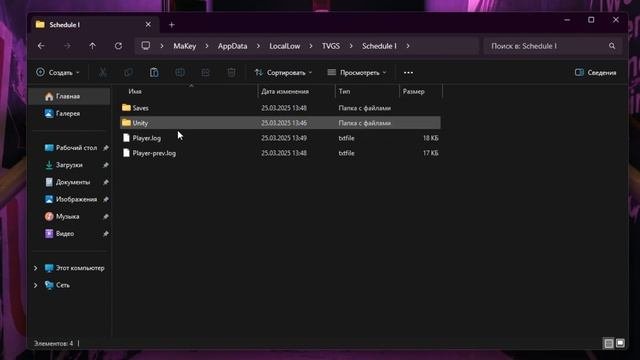Open the Сортировать dropdown

click(283, 73)
